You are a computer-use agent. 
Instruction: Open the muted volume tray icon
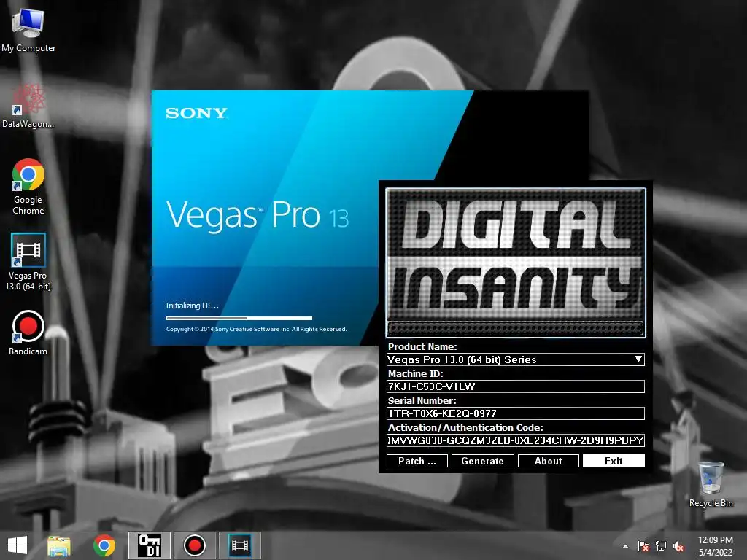[678, 546]
